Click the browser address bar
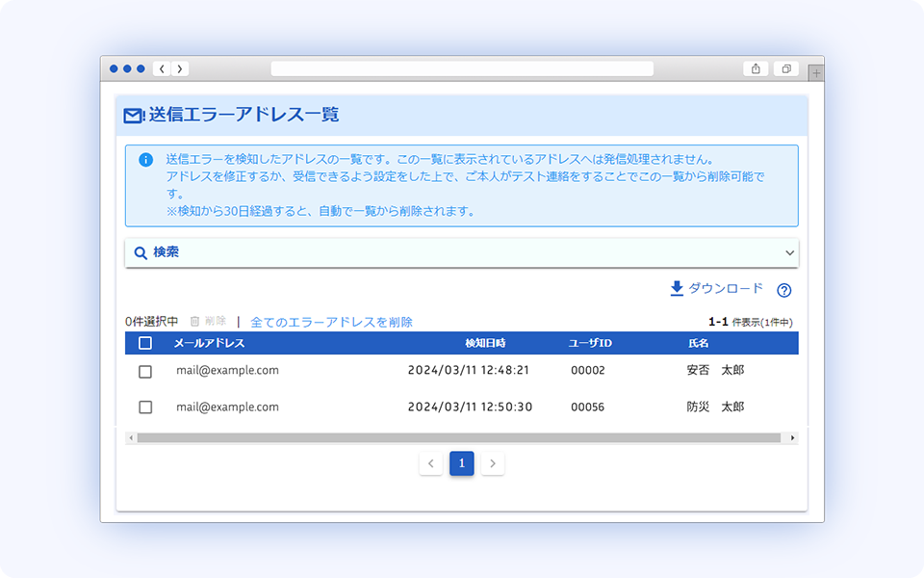The width and height of the screenshot is (924, 578). point(462,68)
